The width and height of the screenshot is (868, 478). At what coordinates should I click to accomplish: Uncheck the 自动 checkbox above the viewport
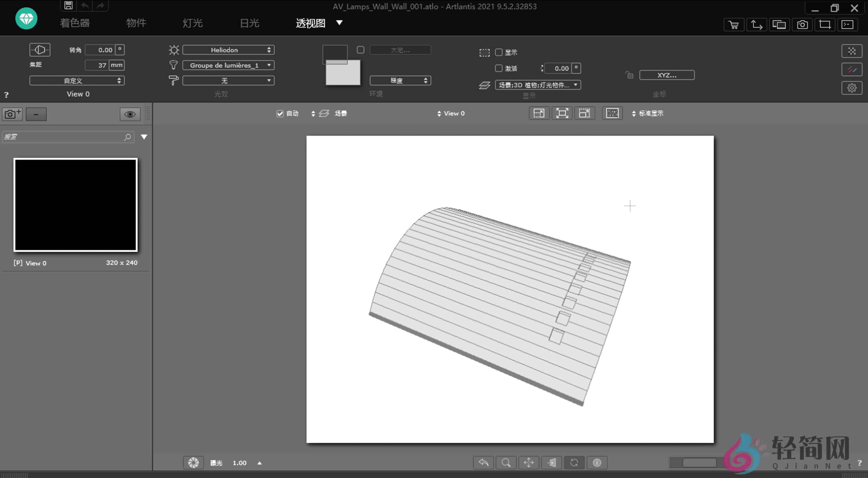pos(280,114)
